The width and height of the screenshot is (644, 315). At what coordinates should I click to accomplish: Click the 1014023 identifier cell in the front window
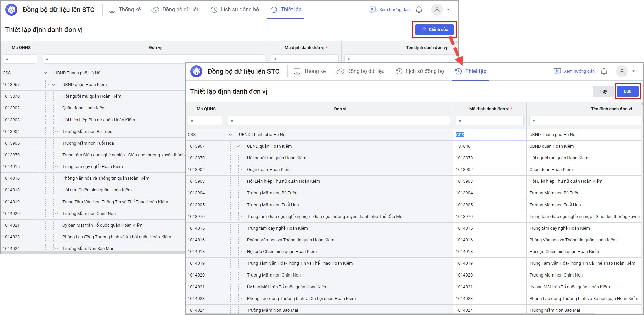pos(490,299)
